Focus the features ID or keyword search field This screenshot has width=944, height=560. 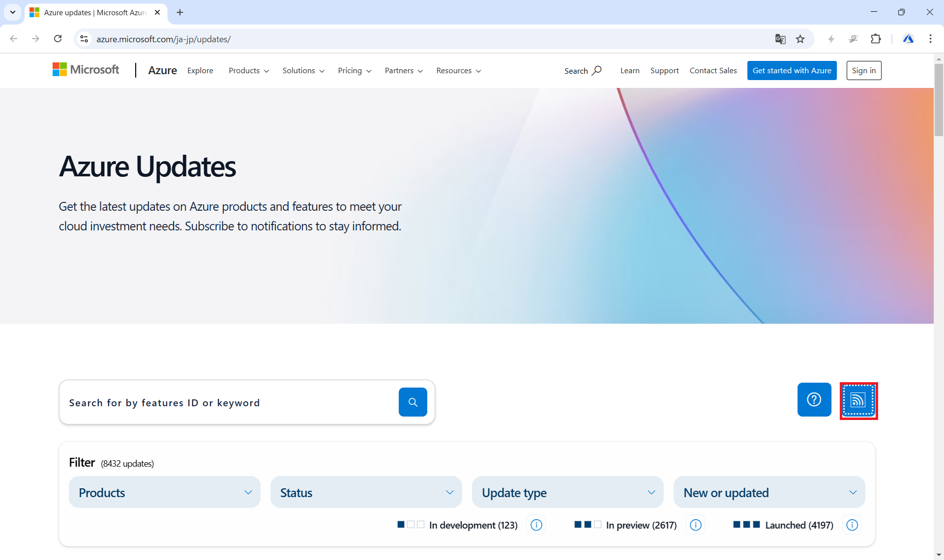(229, 403)
